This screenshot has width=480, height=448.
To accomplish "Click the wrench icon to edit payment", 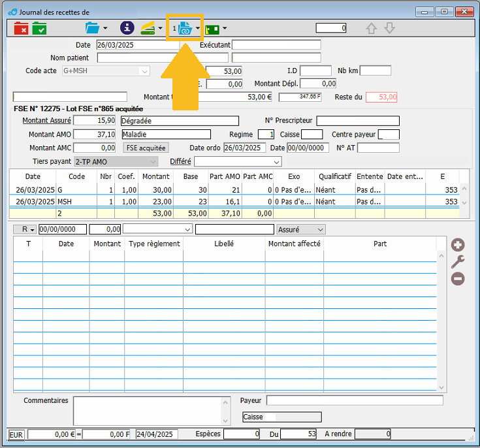I will 458,262.
